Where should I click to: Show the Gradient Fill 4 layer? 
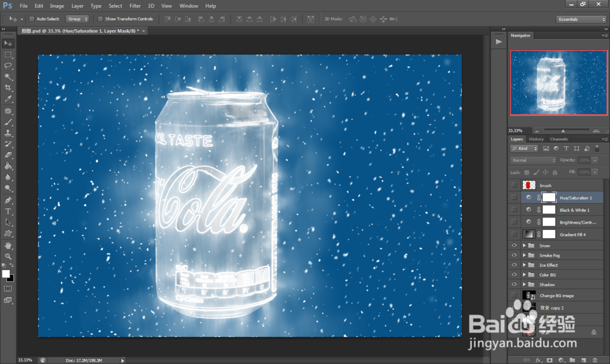[514, 234]
